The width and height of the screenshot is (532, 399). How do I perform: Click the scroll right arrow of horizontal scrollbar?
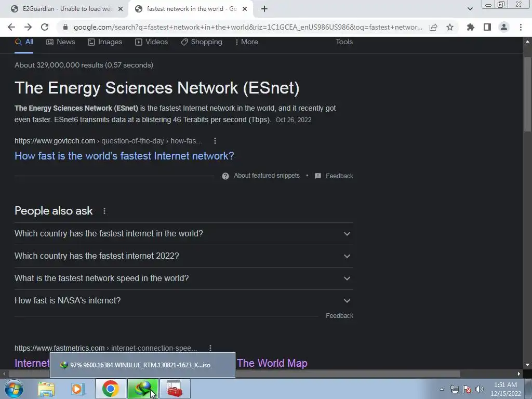pos(519,374)
